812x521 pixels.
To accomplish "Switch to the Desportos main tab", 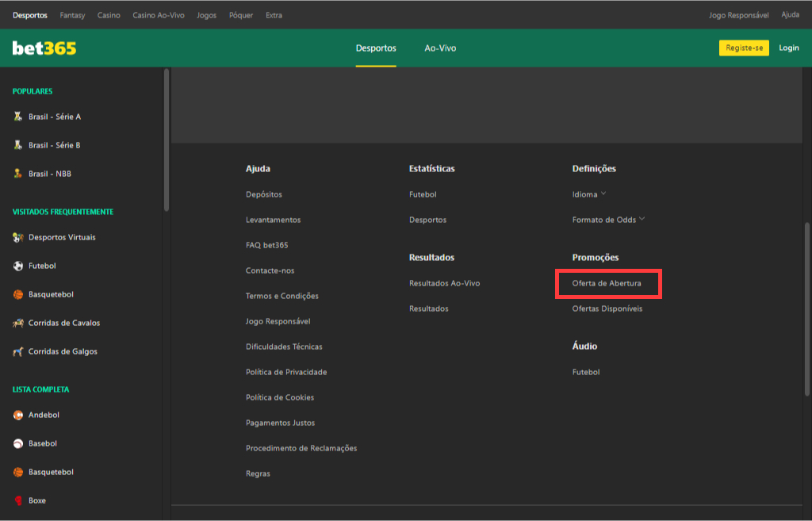I will click(376, 48).
